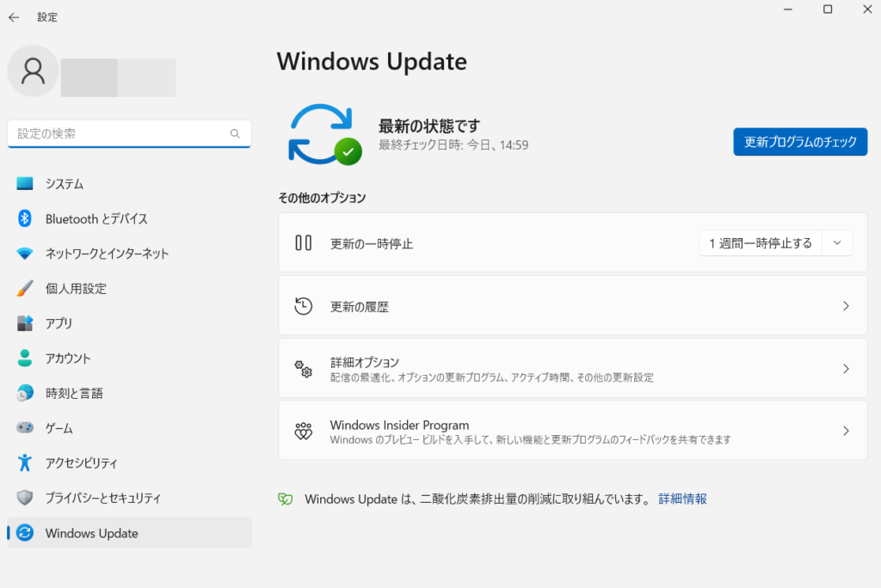Open the アプリ settings icon
The image size is (881, 588).
22,323
